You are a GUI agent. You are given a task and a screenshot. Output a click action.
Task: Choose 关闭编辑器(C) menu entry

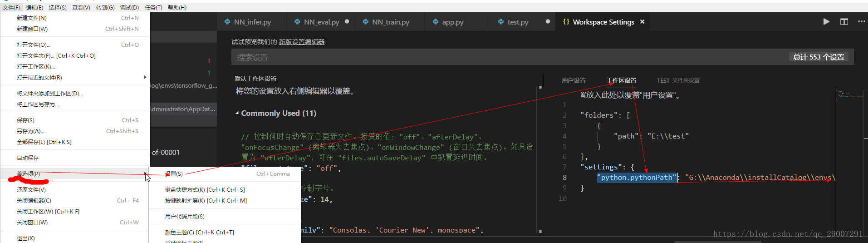pyautogui.click(x=75, y=200)
